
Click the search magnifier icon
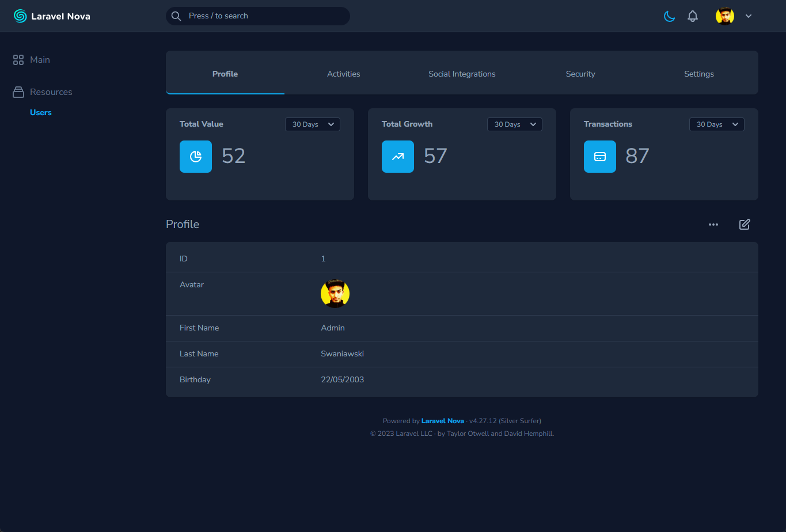pyautogui.click(x=176, y=16)
